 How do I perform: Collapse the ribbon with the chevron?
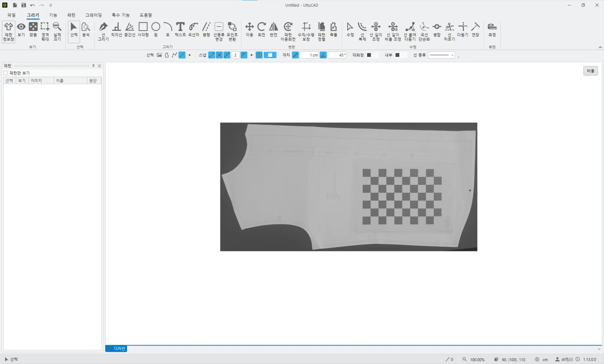pyautogui.click(x=600, y=47)
